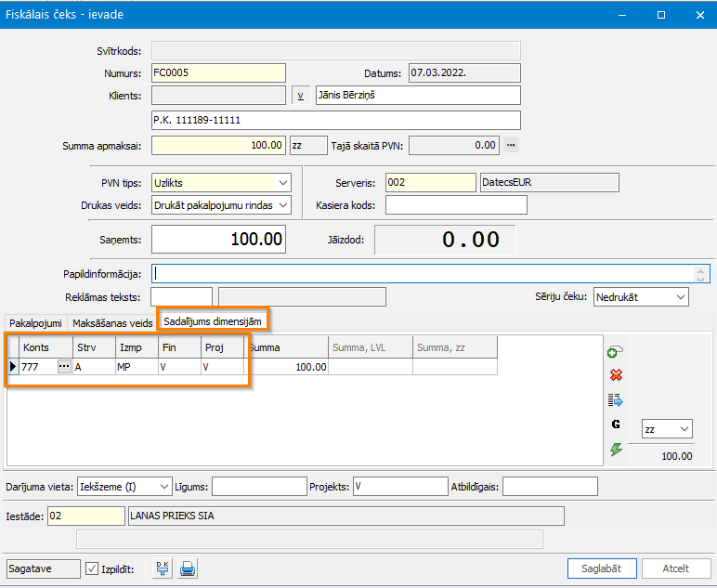Expand the Darījuma vieta dropdown

164,486
